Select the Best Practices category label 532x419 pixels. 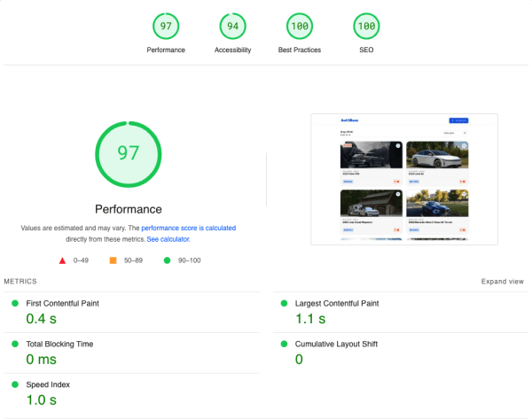pos(300,50)
